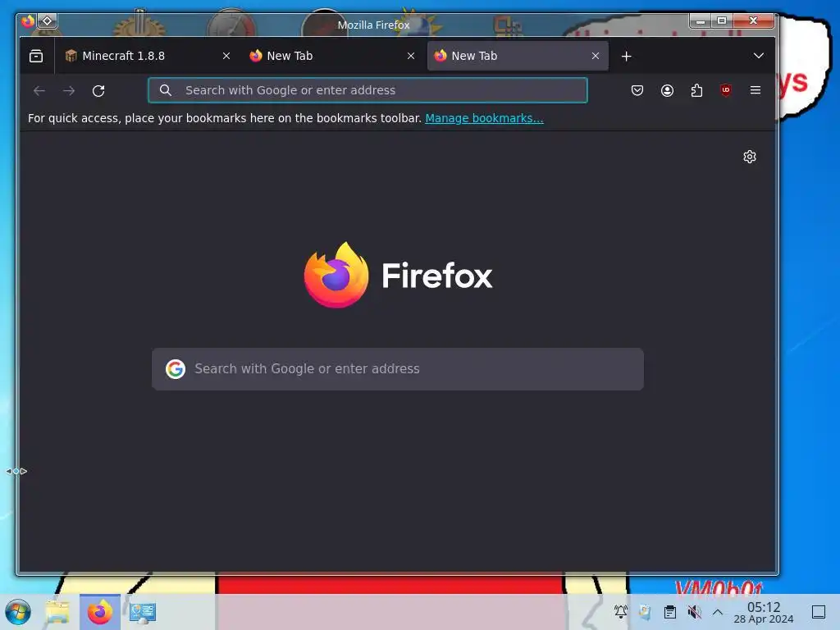This screenshot has height=630, width=840.
Task: Reload the current page
Action: (x=98, y=90)
